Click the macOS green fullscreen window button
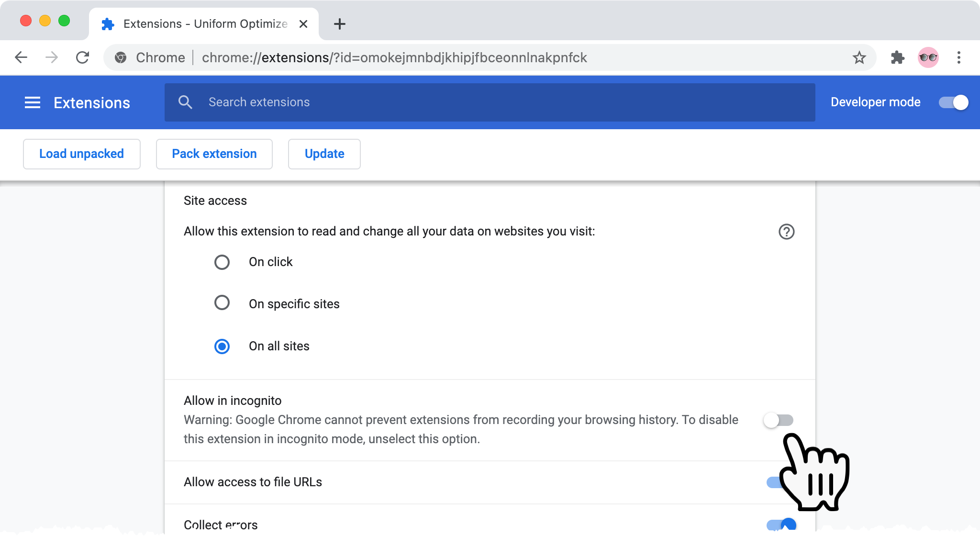Screen dimensions: 980x536 click(x=64, y=21)
